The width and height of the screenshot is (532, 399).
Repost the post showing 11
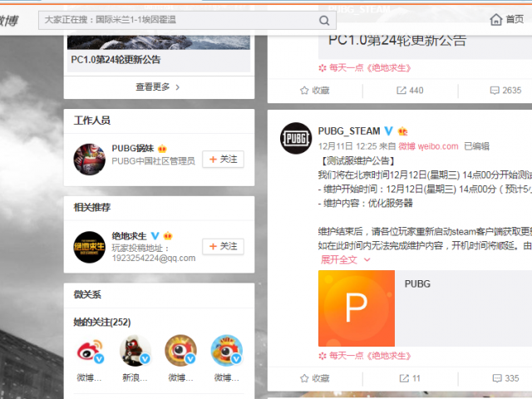(x=410, y=378)
